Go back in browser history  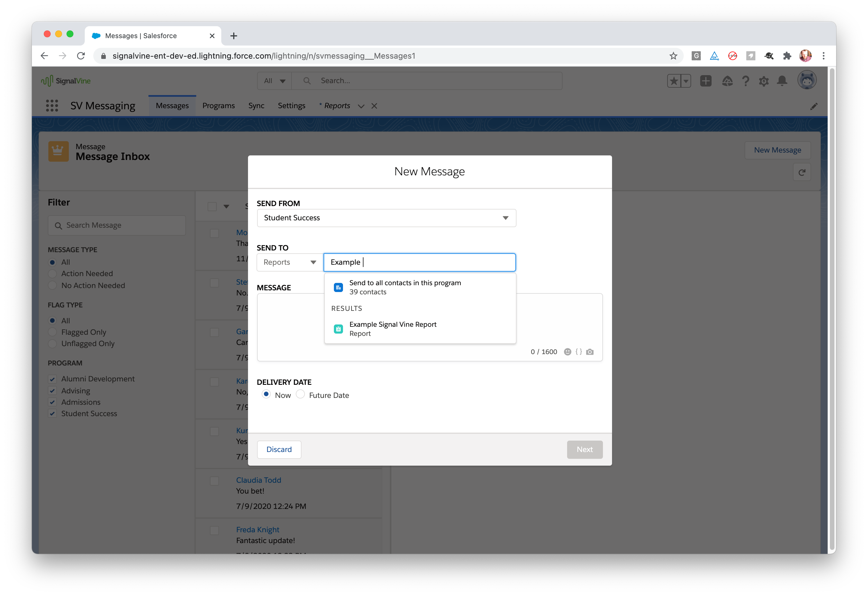click(44, 56)
